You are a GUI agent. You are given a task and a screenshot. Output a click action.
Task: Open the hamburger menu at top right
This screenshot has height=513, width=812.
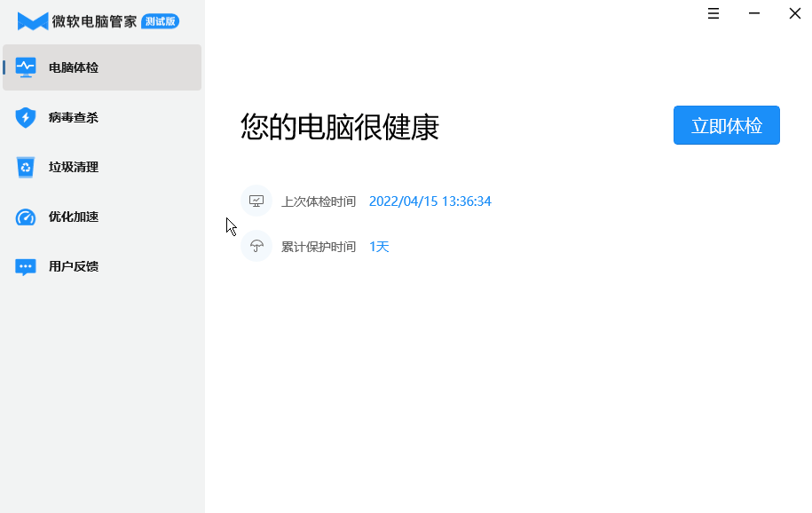coord(713,13)
